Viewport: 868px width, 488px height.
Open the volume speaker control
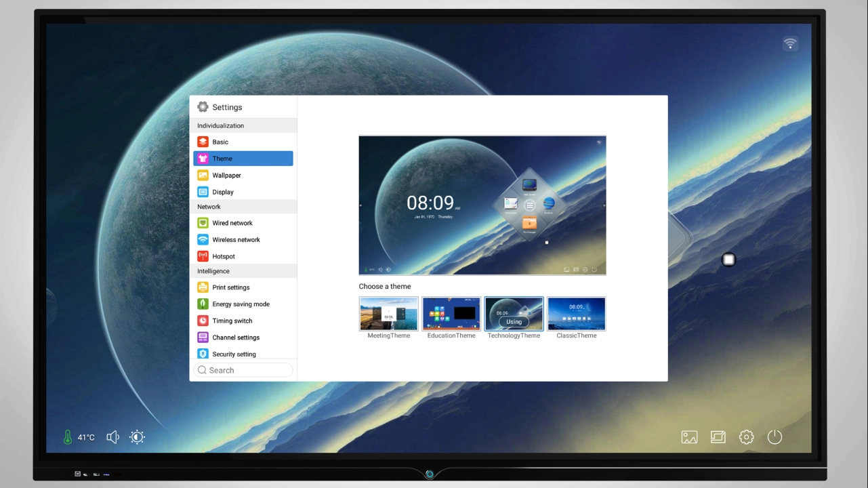click(x=113, y=437)
